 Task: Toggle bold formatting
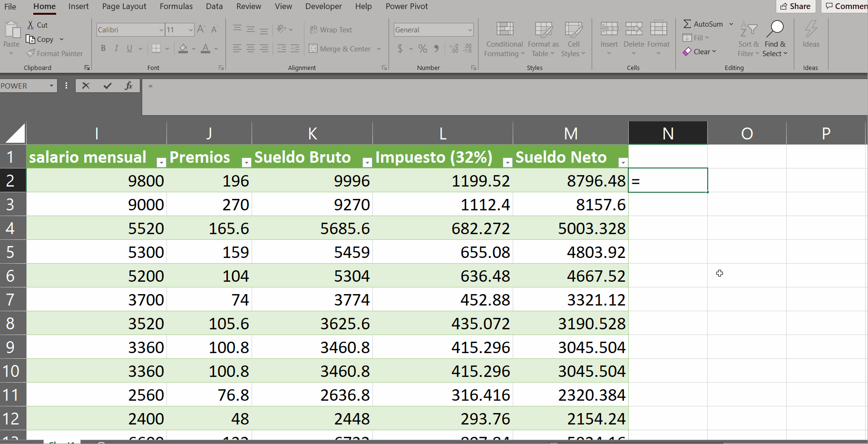(103, 48)
